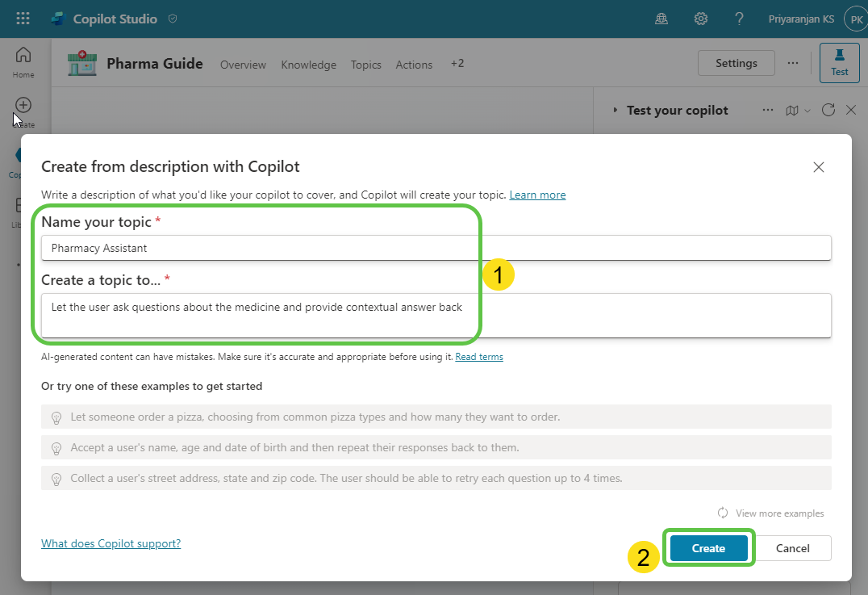
Task: Open the settings gear in header
Action: pyautogui.click(x=701, y=19)
